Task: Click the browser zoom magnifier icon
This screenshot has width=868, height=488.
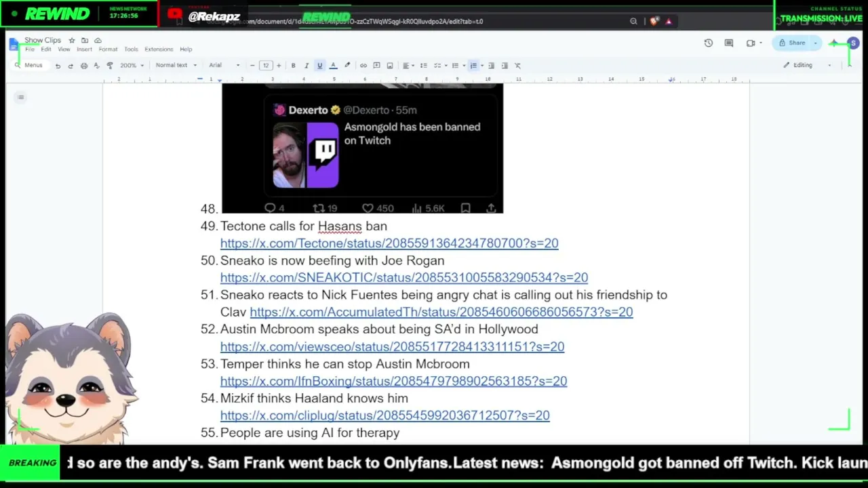Action: point(633,22)
